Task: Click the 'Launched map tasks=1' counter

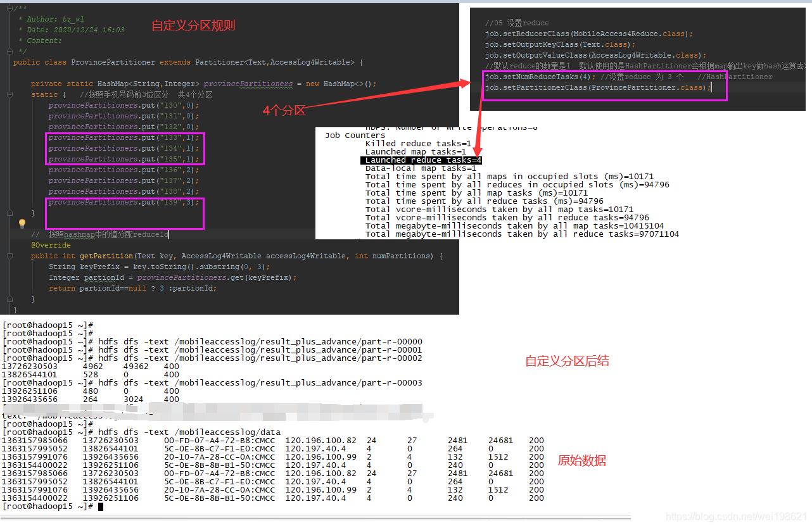Action: pos(416,152)
